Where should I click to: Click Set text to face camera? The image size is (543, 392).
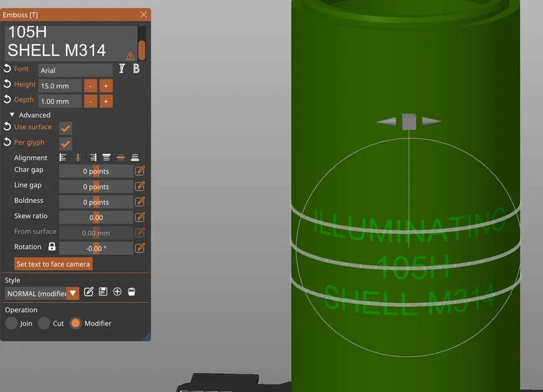pyautogui.click(x=53, y=264)
